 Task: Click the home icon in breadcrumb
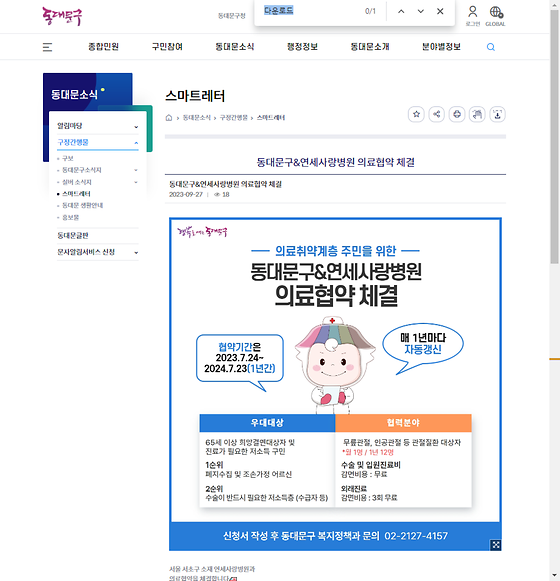point(169,118)
